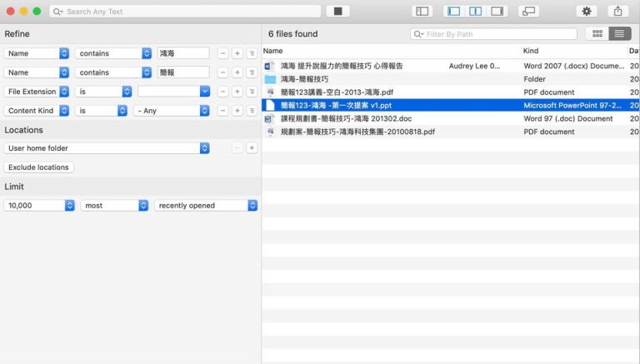The image size is (640, 364).
Task: Open the Content Kind 'is' operator dropdown
Action: 101,111
